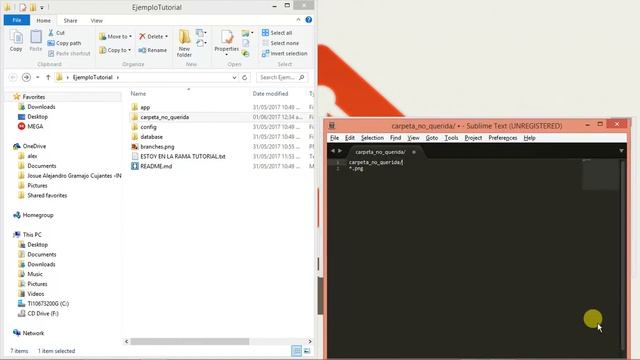This screenshot has width=640, height=360.
Task: Sort files by Name column header
Action: click(138, 94)
